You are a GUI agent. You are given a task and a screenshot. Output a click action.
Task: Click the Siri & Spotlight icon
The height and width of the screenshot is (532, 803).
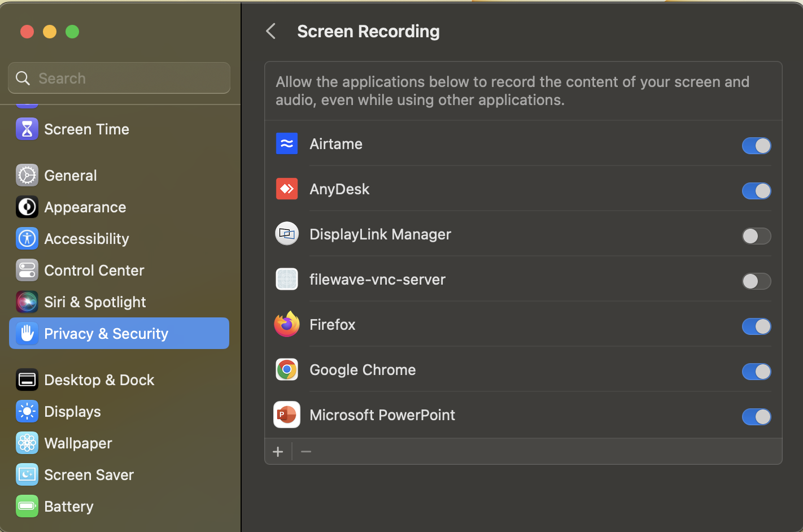pos(27,302)
